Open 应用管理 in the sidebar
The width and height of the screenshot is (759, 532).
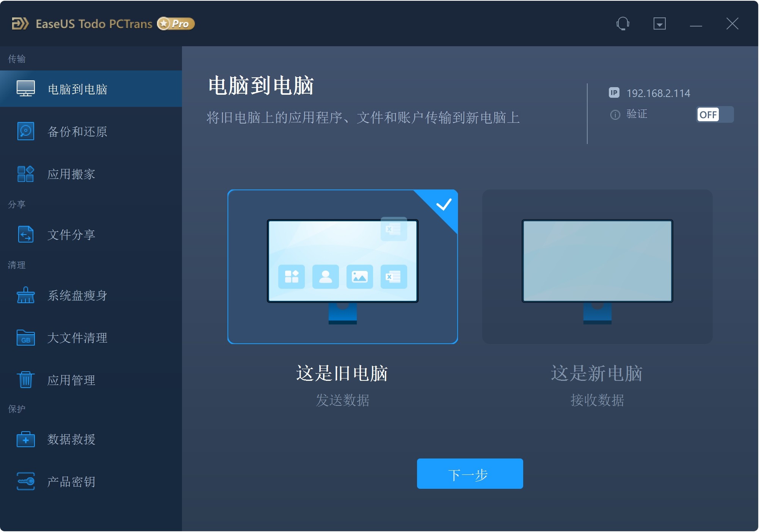pyautogui.click(x=91, y=380)
